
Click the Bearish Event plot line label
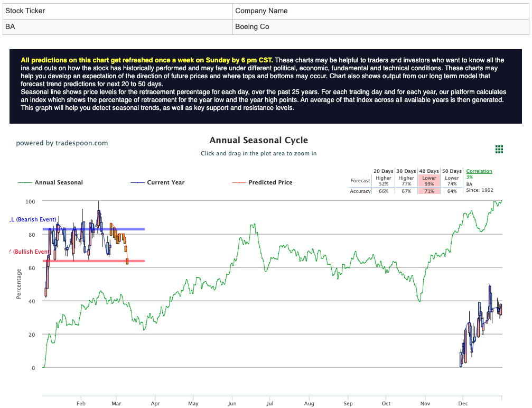pos(33,219)
